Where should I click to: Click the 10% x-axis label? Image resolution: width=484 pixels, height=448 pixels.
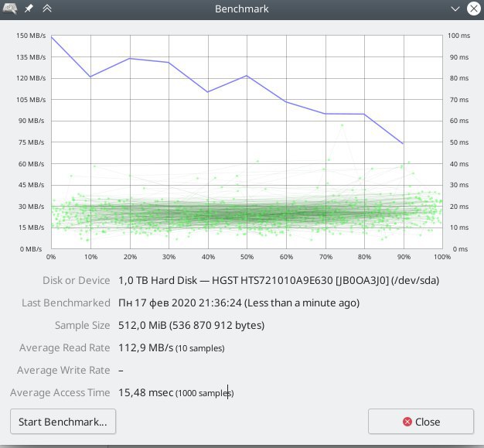(90, 257)
